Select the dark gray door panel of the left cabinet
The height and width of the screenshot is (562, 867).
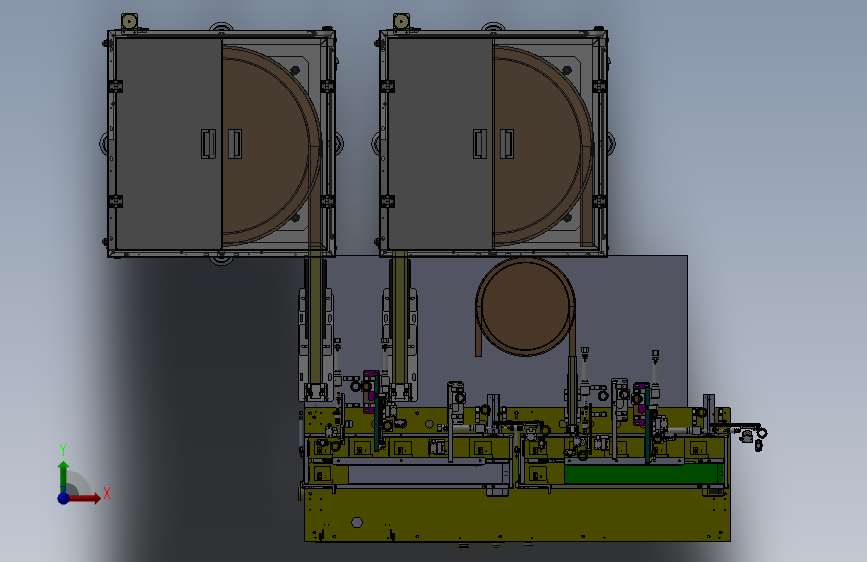(169, 143)
